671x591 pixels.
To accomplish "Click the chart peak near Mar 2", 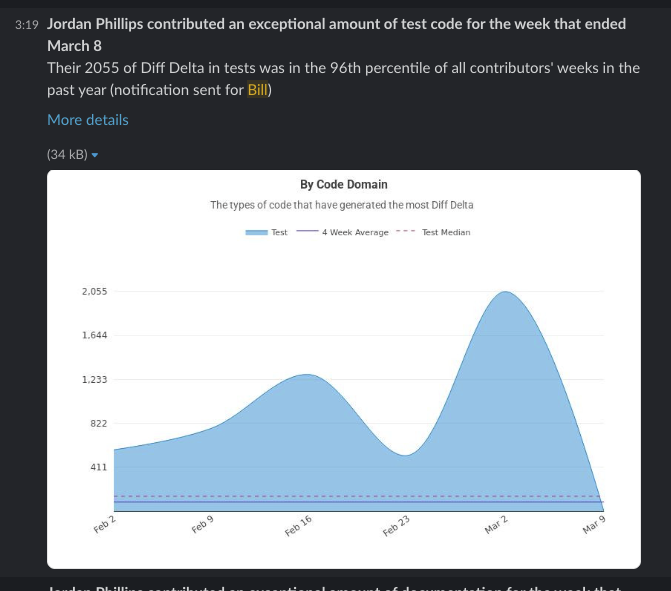I will click(x=507, y=292).
